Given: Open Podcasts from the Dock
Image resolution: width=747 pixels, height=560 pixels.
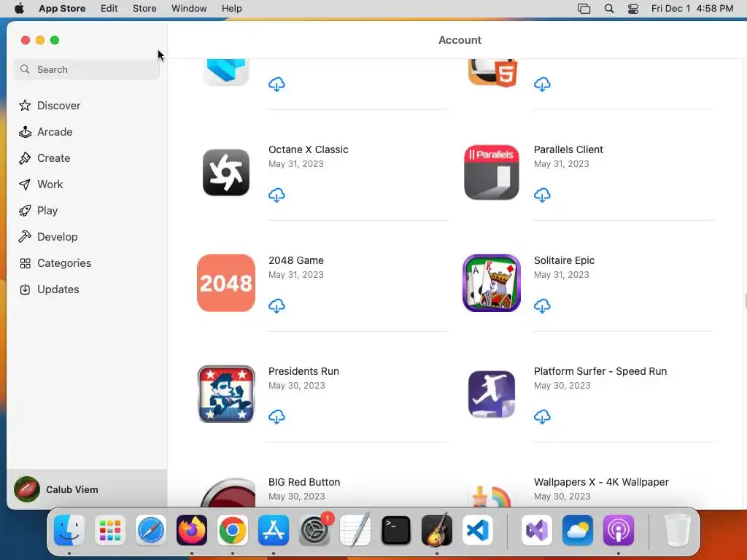Looking at the screenshot, I should click(x=619, y=530).
